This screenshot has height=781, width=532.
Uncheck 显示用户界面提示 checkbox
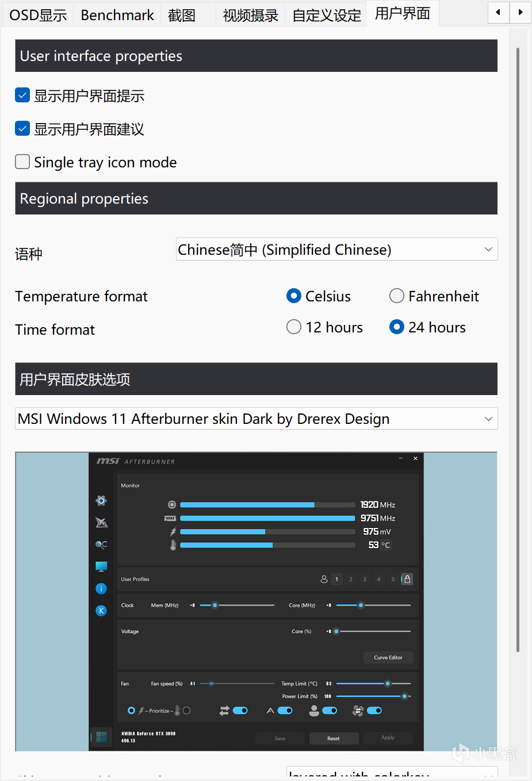pos(22,95)
